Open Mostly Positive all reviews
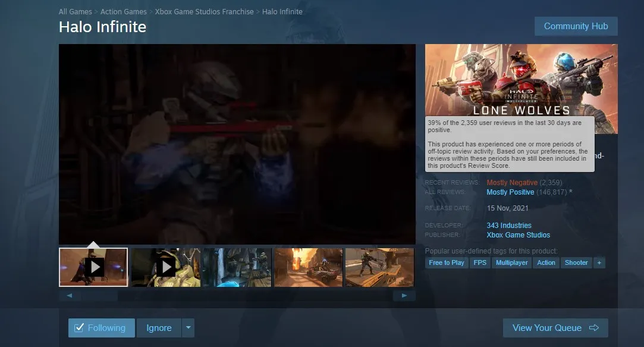 [510, 192]
